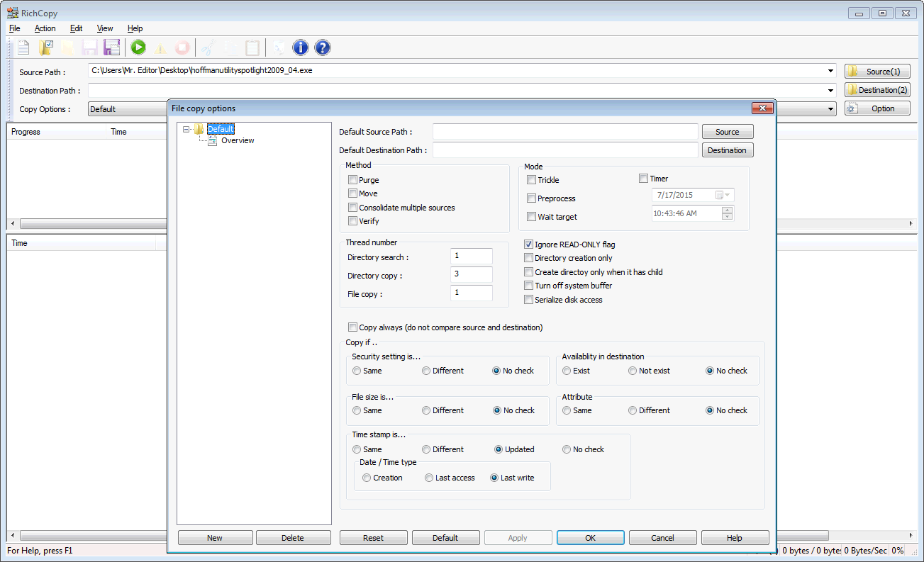924x562 pixels.
Task: Check Copy always option
Action: [x=352, y=327]
